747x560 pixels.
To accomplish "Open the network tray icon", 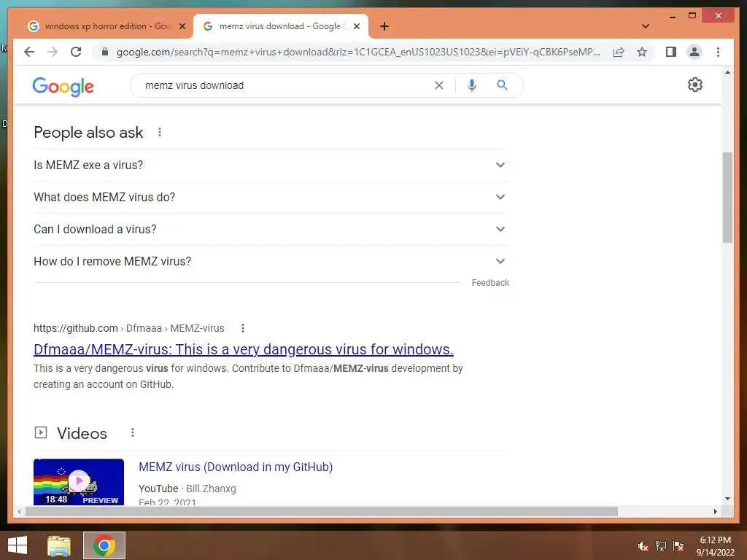I will coord(661,546).
